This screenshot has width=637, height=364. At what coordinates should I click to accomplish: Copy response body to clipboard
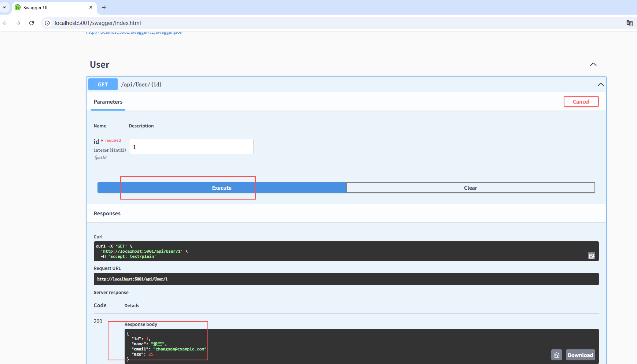click(557, 355)
